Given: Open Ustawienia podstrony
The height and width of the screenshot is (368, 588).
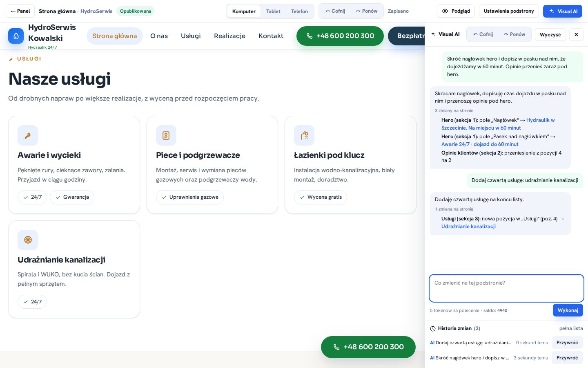Looking at the screenshot, I should [x=509, y=11].
